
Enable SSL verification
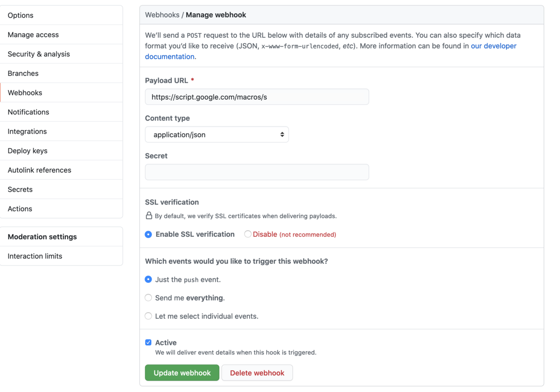[x=148, y=234]
